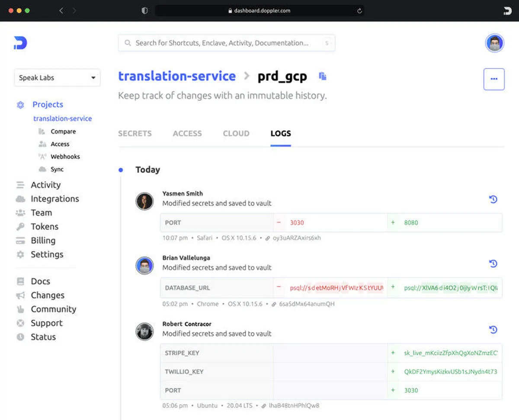Screen dimensions: 519x420
Task: Open Status in the sidebar
Action: (x=43, y=337)
